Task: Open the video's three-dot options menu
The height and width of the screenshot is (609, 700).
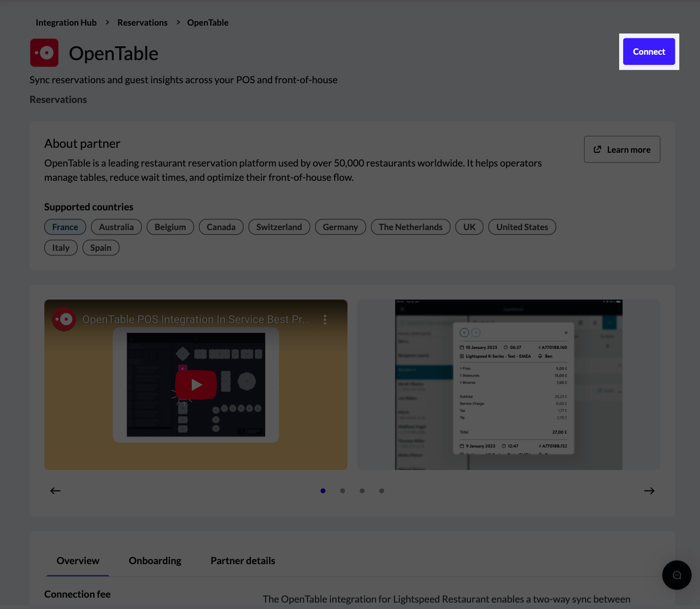Action: [x=325, y=319]
